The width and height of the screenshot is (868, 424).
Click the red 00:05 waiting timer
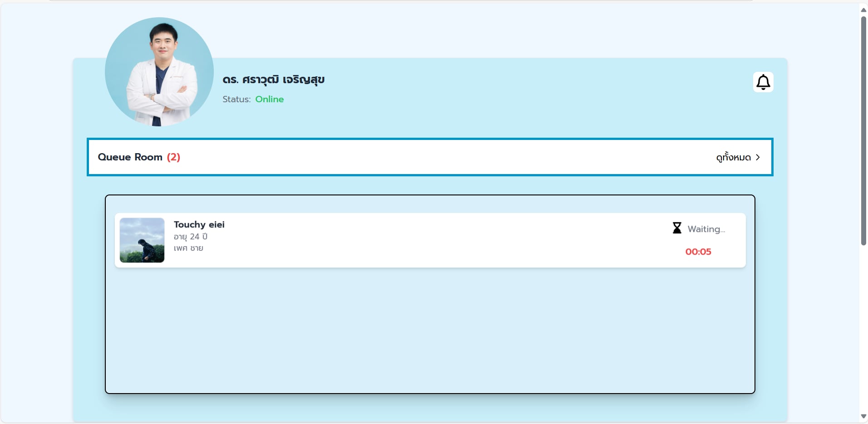tap(698, 252)
